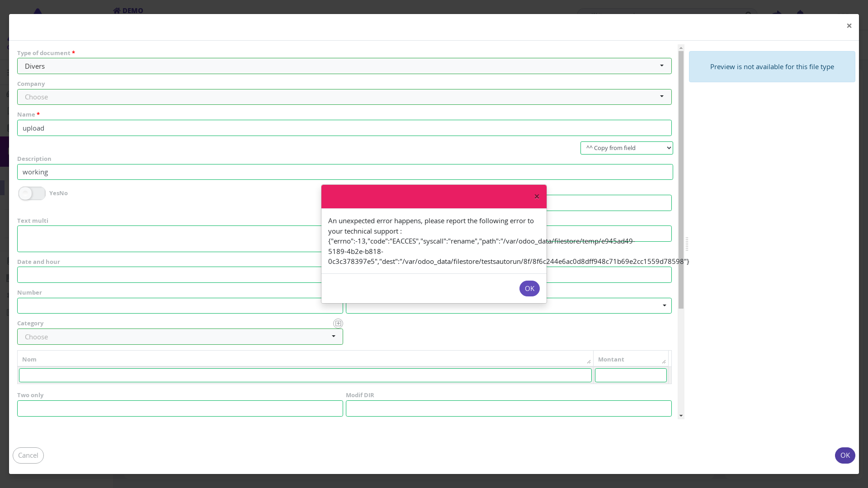The width and height of the screenshot is (868, 488).
Task: Close the red error dialog with X
Action: pyautogui.click(x=537, y=197)
